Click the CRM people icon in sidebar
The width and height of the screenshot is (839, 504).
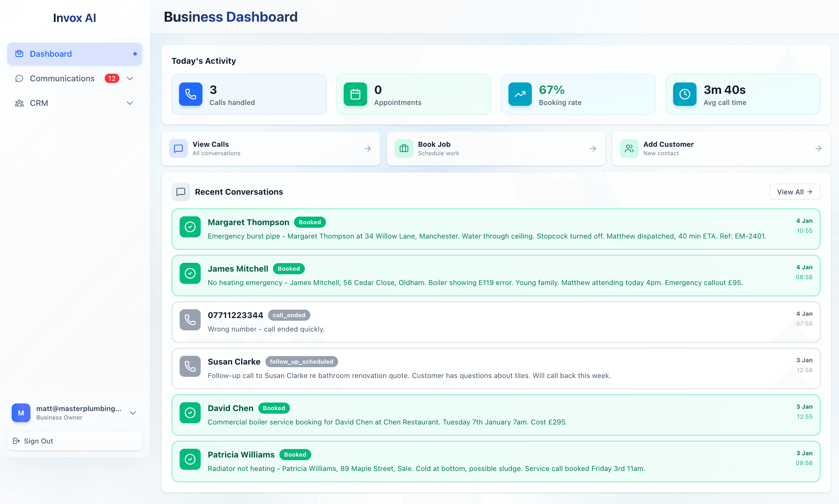(x=19, y=103)
